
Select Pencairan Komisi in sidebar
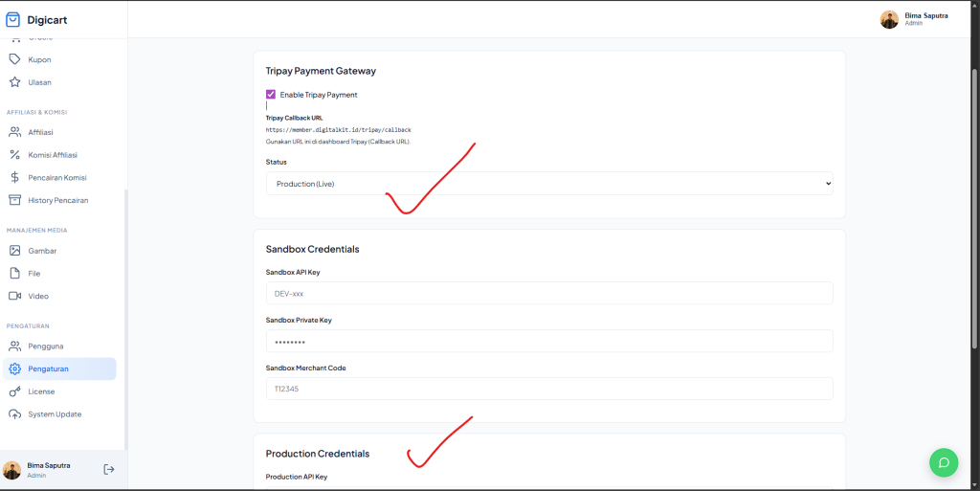[57, 177]
